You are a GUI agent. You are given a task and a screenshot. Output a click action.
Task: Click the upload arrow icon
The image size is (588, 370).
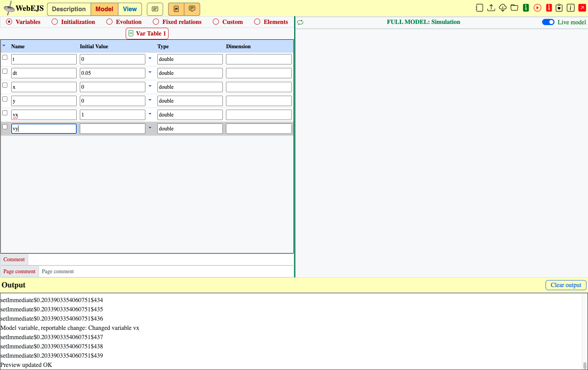(x=491, y=8)
